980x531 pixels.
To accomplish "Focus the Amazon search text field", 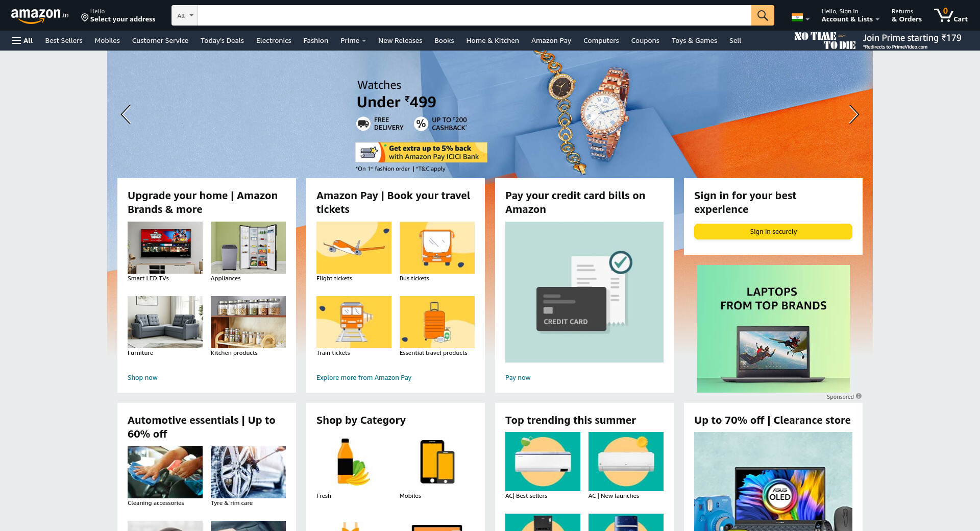I will [x=474, y=15].
